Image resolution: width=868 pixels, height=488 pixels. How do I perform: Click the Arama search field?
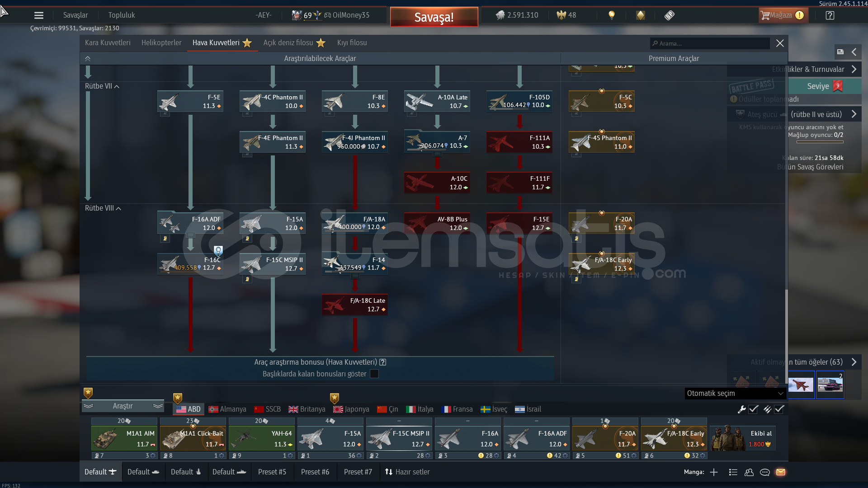[x=710, y=43]
